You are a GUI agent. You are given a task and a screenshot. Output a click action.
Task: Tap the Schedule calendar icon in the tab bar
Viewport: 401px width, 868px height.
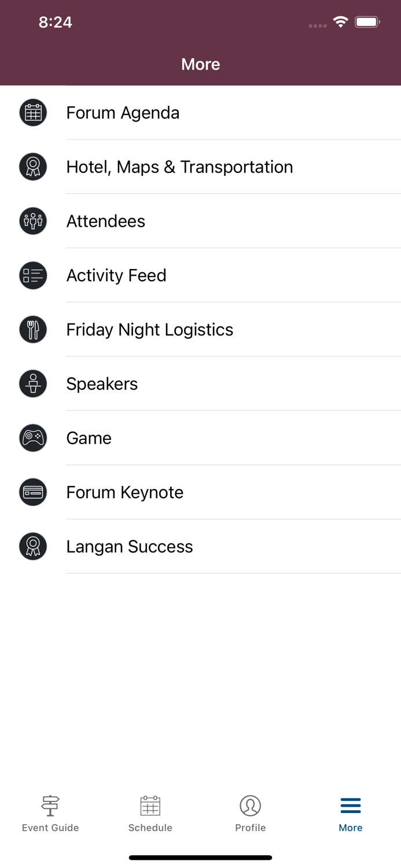pos(150,805)
